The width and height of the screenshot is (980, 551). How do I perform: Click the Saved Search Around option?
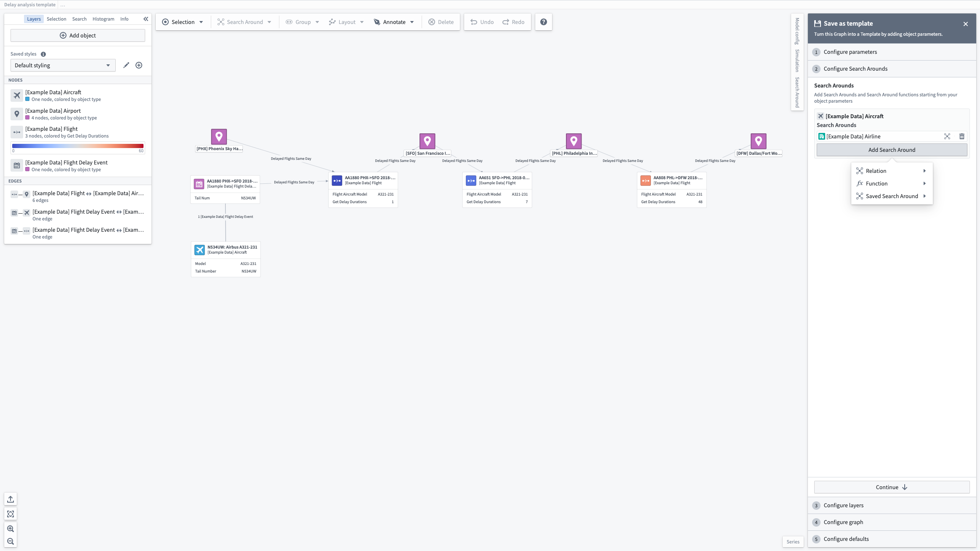pos(892,196)
